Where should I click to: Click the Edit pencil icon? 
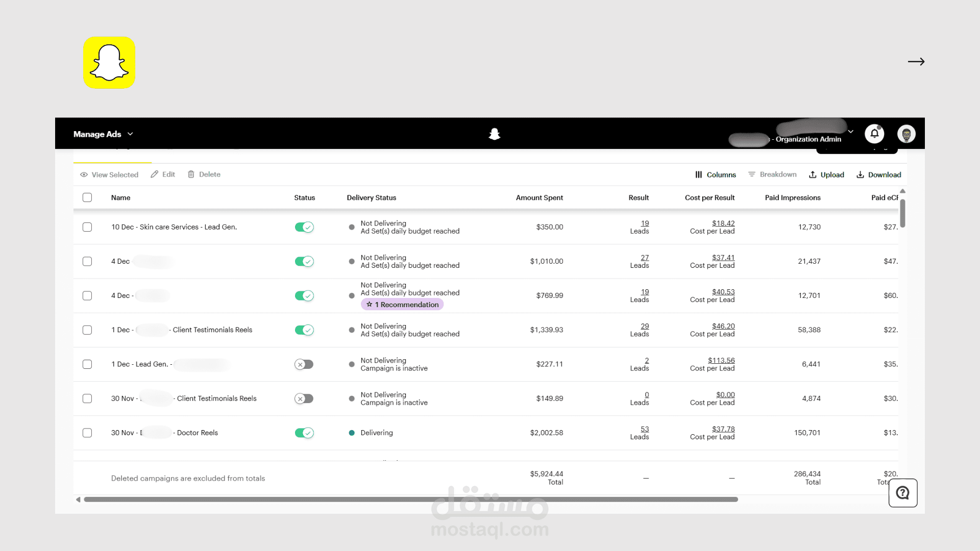(155, 174)
